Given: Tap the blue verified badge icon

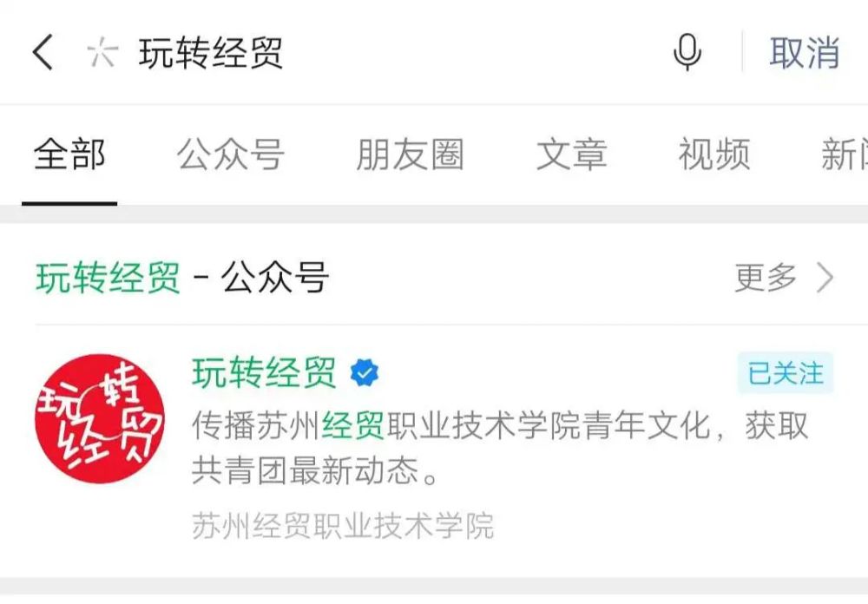Looking at the screenshot, I should click(365, 372).
